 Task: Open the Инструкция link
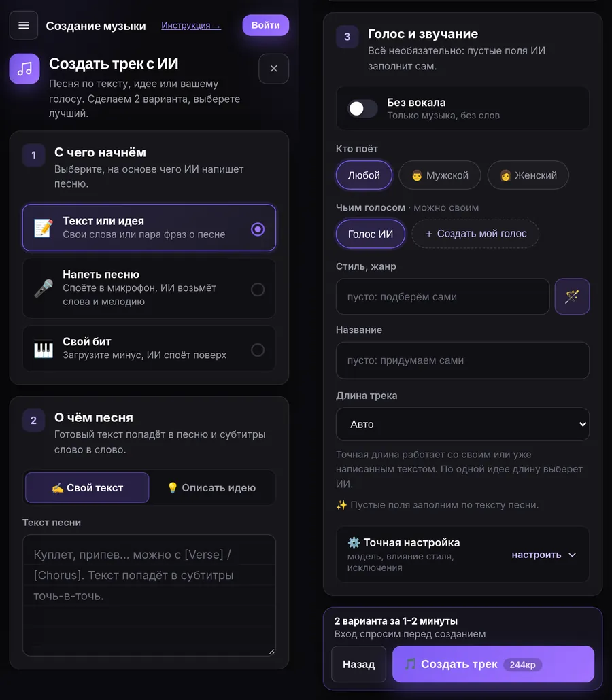pos(191,25)
